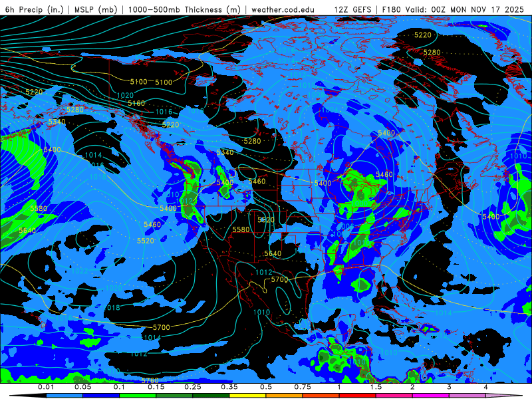Click the legend value label '4'

(486, 387)
